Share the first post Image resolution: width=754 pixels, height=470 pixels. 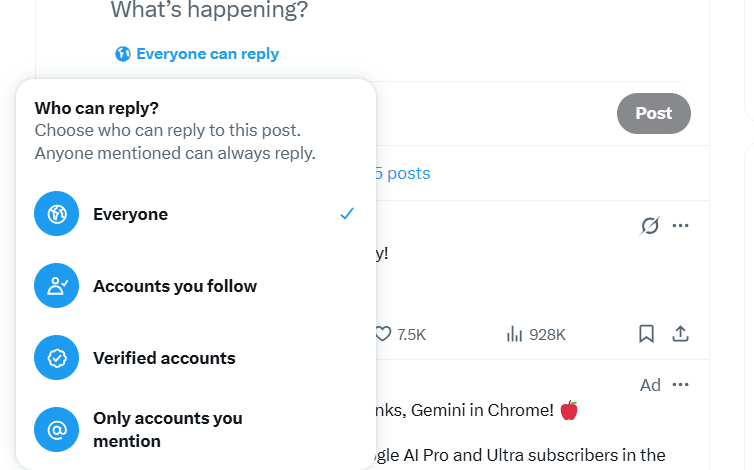coord(680,334)
